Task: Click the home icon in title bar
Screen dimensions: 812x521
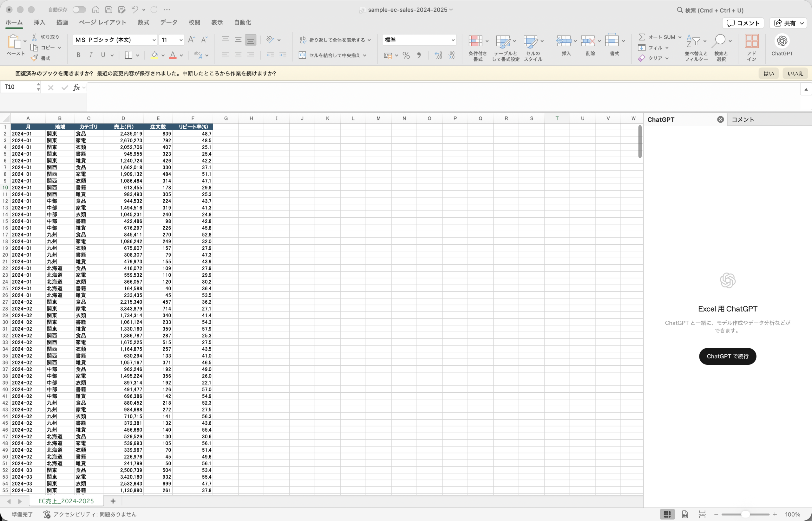Action: [96, 10]
